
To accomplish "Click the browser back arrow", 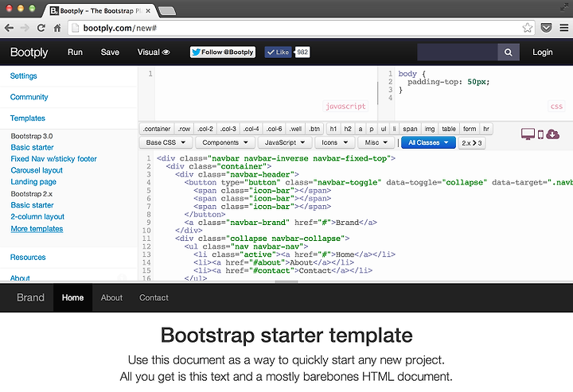I will coord(9,28).
